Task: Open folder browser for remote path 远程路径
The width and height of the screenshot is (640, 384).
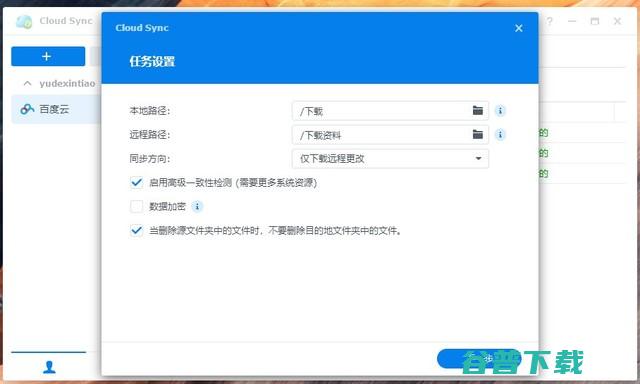Action: (478, 134)
